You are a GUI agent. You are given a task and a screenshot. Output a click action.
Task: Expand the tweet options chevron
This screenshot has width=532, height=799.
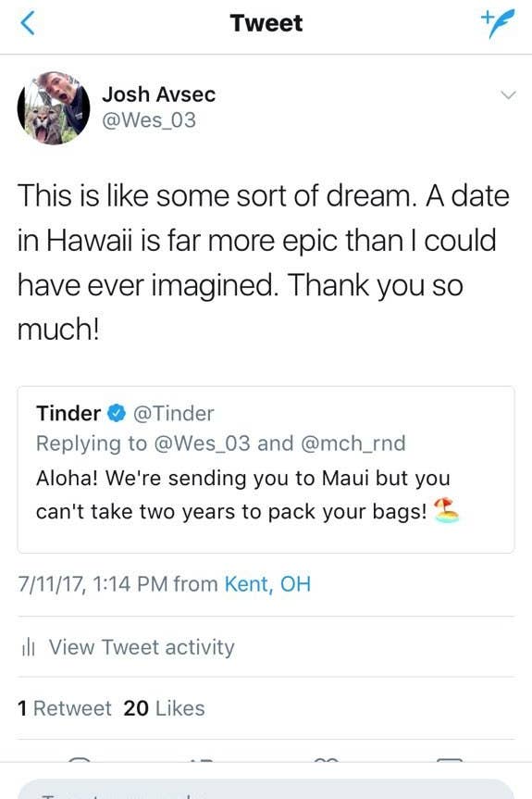tap(508, 95)
